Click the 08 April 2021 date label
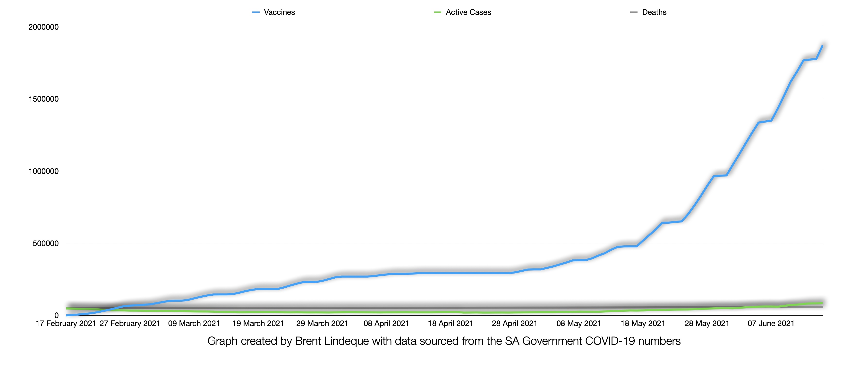Screen dimensions: 868x372 click(x=387, y=323)
